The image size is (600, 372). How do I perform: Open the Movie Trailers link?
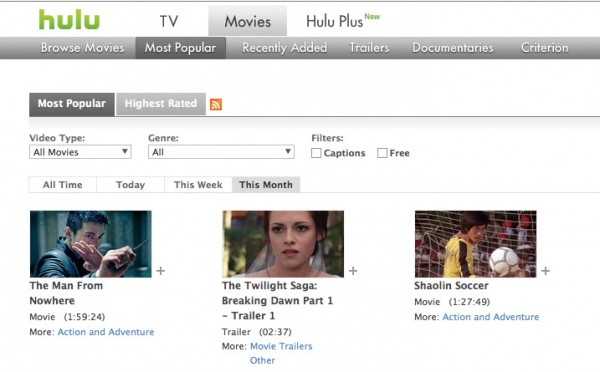point(281,346)
